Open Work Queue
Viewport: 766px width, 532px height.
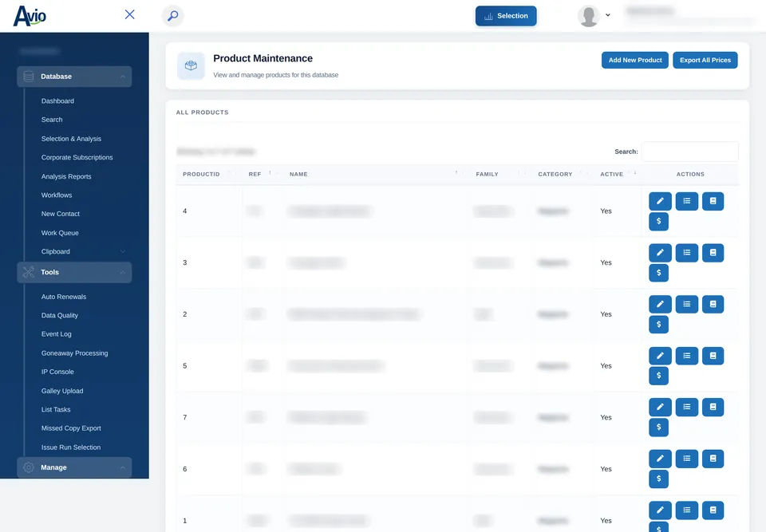60,233
